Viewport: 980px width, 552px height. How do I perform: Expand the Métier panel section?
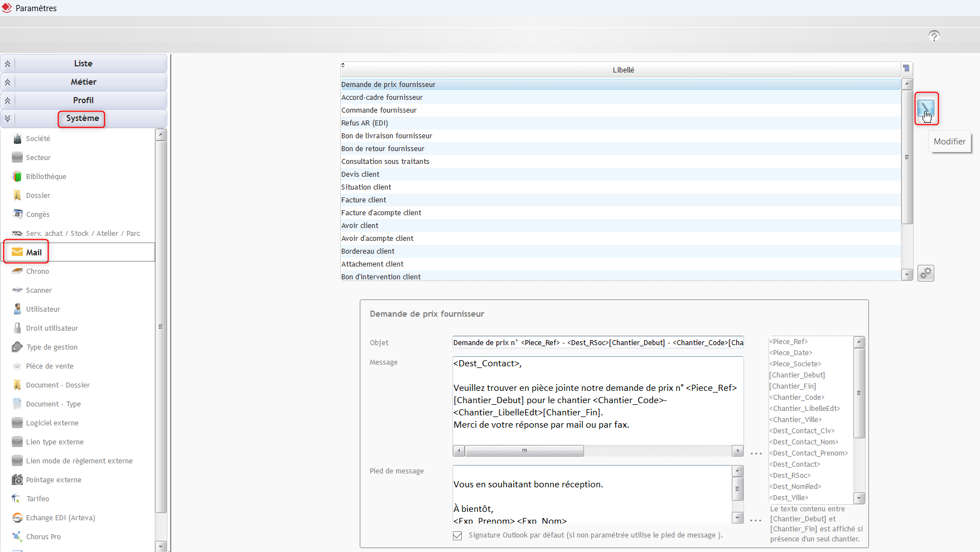83,82
